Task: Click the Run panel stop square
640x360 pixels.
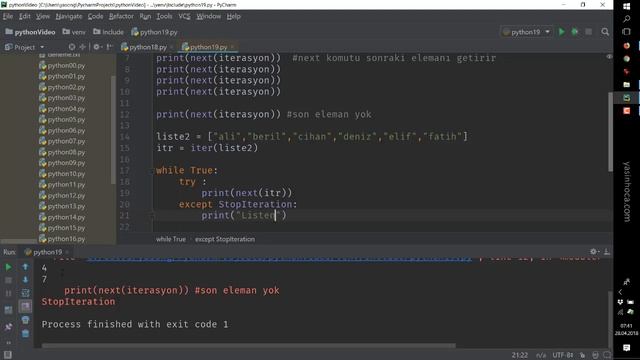Action: [8, 280]
